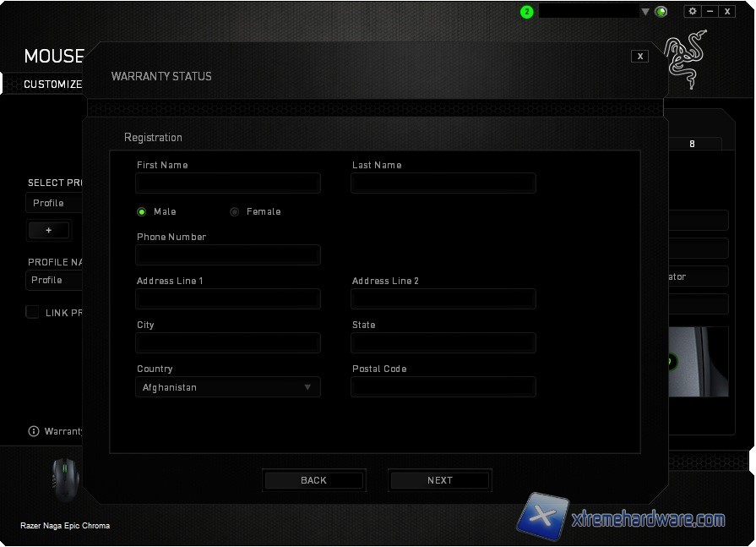The height and width of the screenshot is (547, 756).
Task: Close the Warranty Status dialog
Action: pyautogui.click(x=640, y=56)
